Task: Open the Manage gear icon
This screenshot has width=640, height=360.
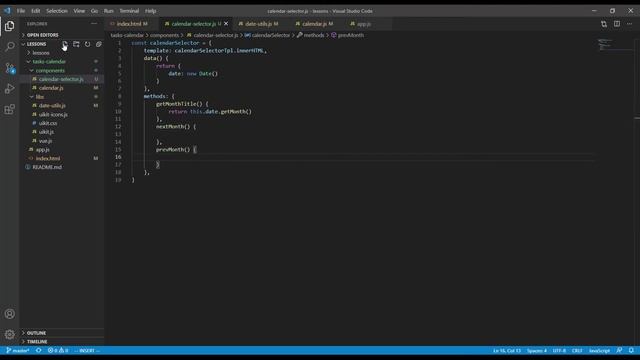Action: (x=9, y=334)
